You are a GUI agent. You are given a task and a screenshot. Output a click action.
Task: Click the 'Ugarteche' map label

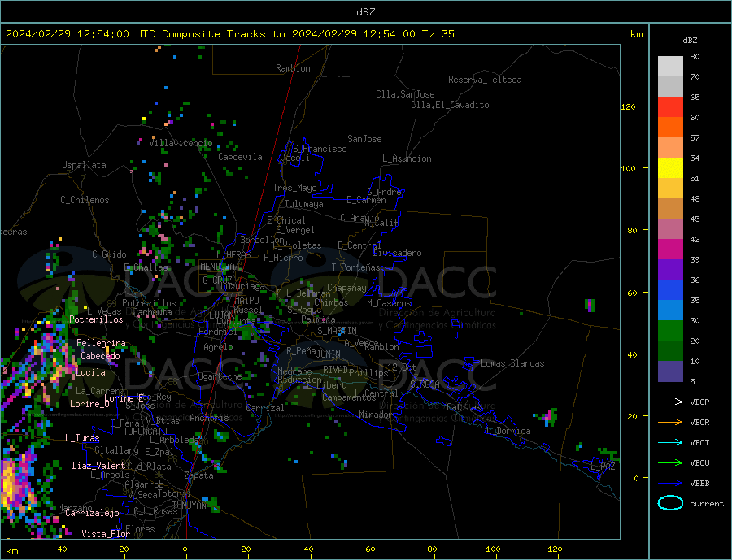220,376
